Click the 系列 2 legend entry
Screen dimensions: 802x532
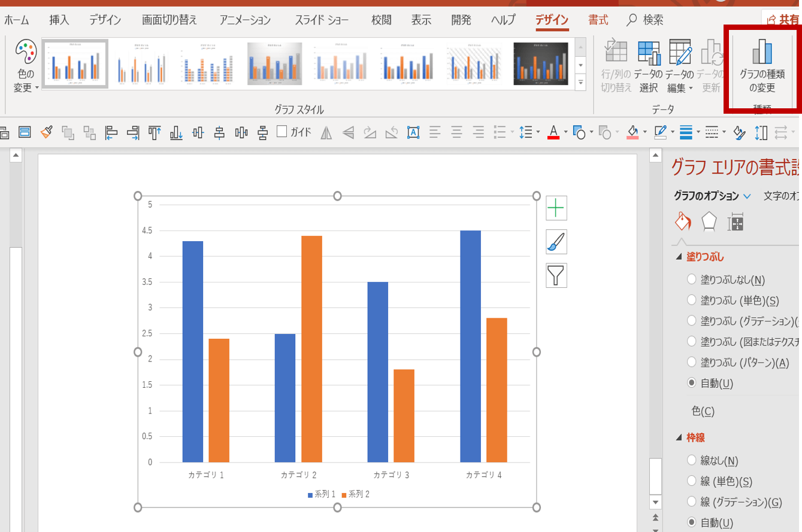[356, 494]
